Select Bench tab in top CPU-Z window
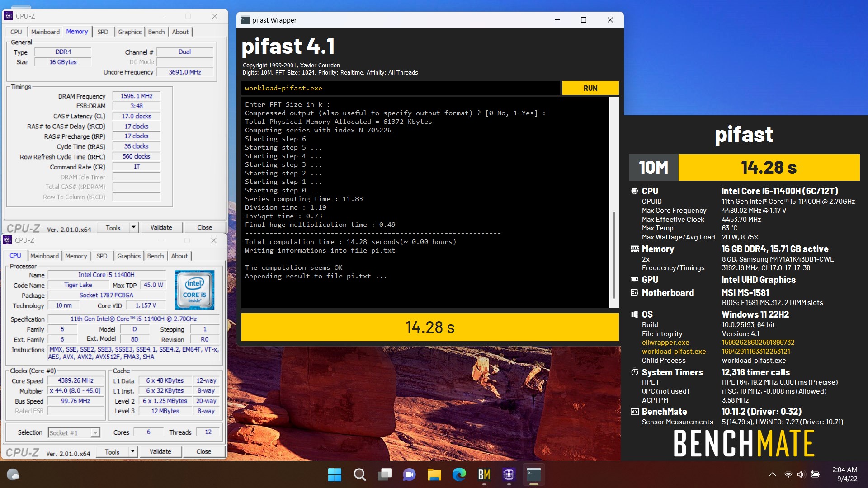This screenshot has width=868, height=488. (x=156, y=32)
